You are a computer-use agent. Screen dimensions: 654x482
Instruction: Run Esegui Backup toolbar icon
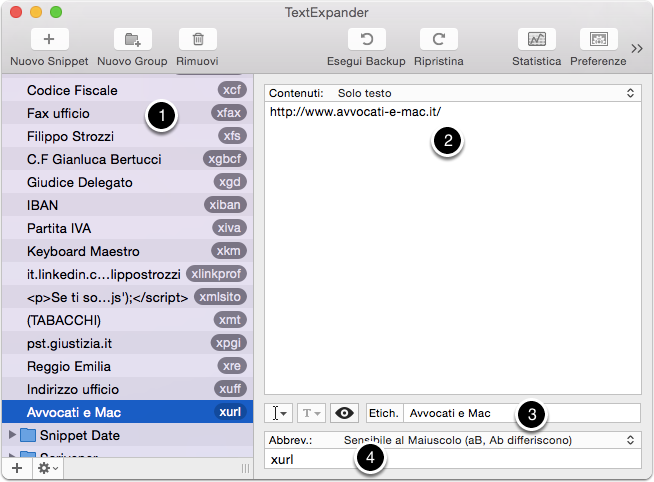(367, 39)
